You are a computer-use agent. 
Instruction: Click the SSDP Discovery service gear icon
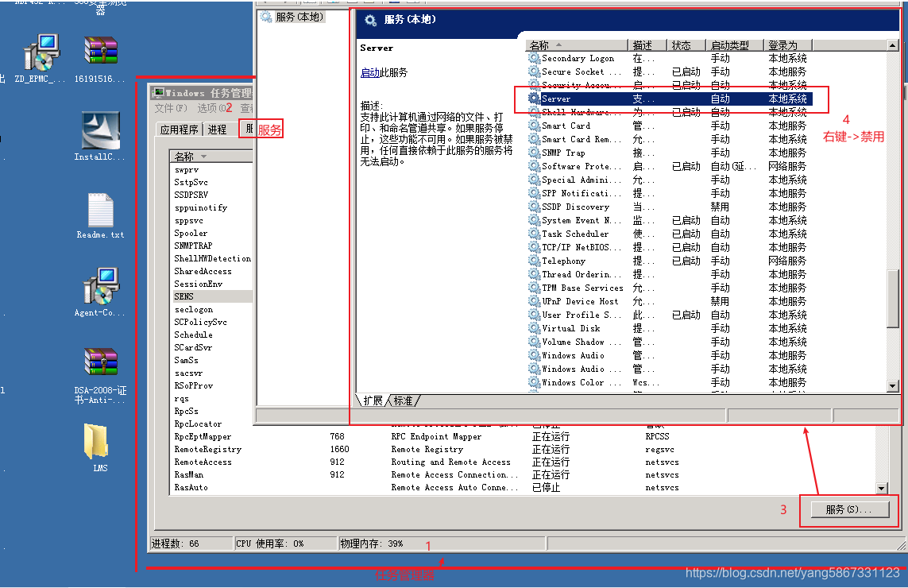coord(533,207)
